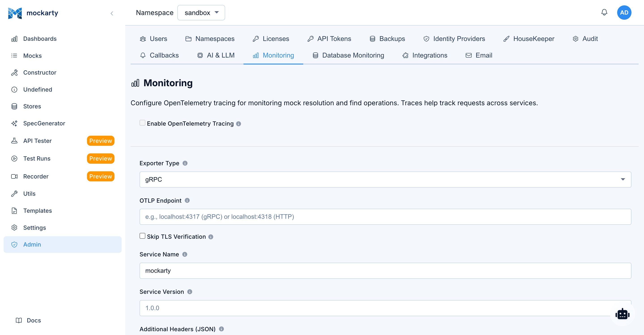This screenshot has height=335, width=644.
Task: Open the AI assistant robot chat button
Action: click(622, 314)
